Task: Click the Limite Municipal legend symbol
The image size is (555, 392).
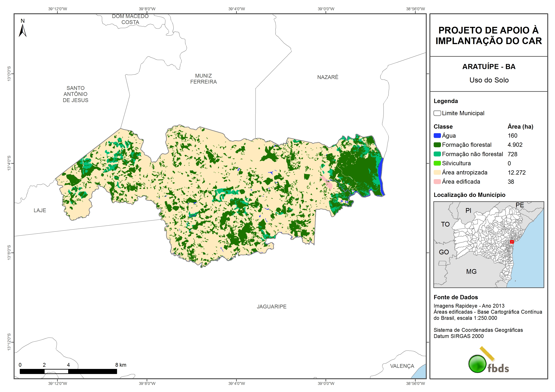Action: tap(437, 113)
